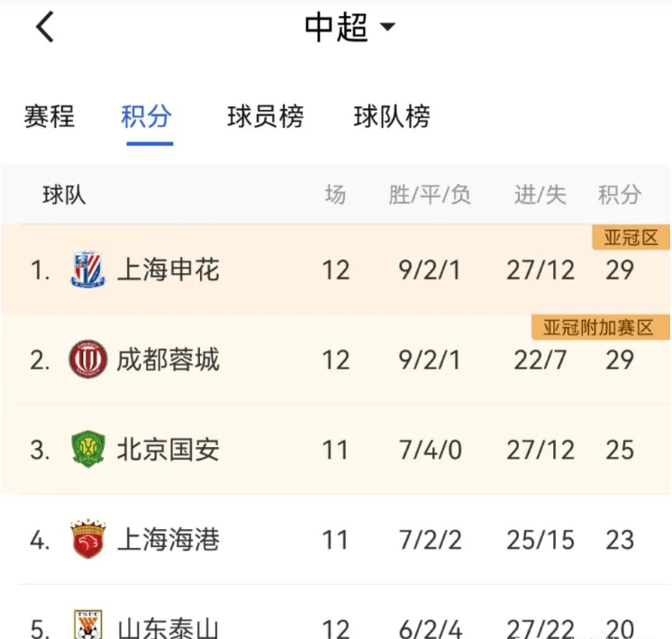This screenshot has height=639, width=672.
Task: Open the 上海海港 team name
Action: (x=168, y=540)
